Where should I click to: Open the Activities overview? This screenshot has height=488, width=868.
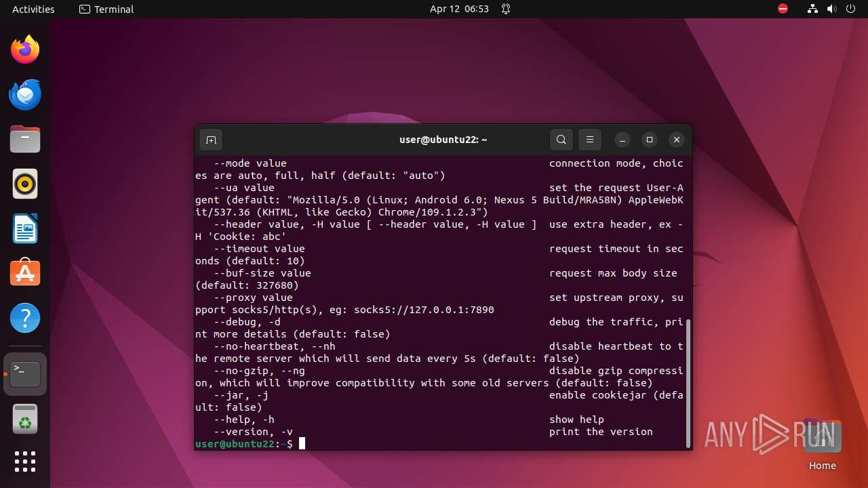click(x=33, y=9)
